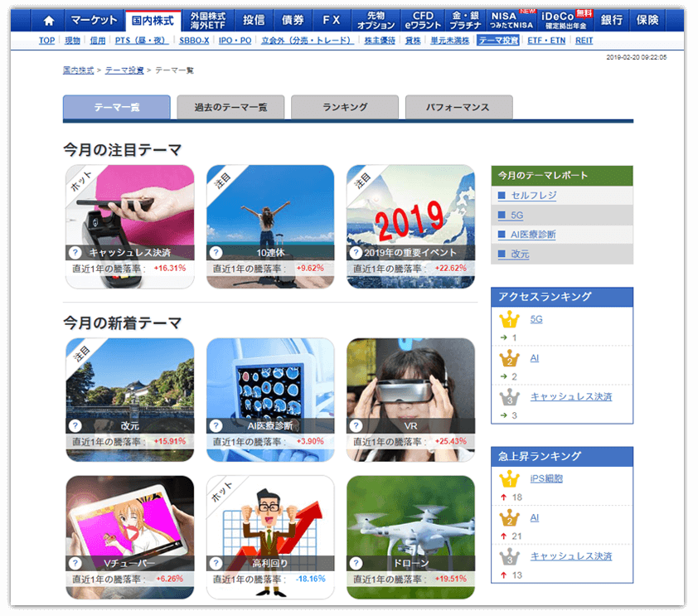Switch to the 国内株式 navigation tab
The width and height of the screenshot is (698, 616).
pos(153,18)
